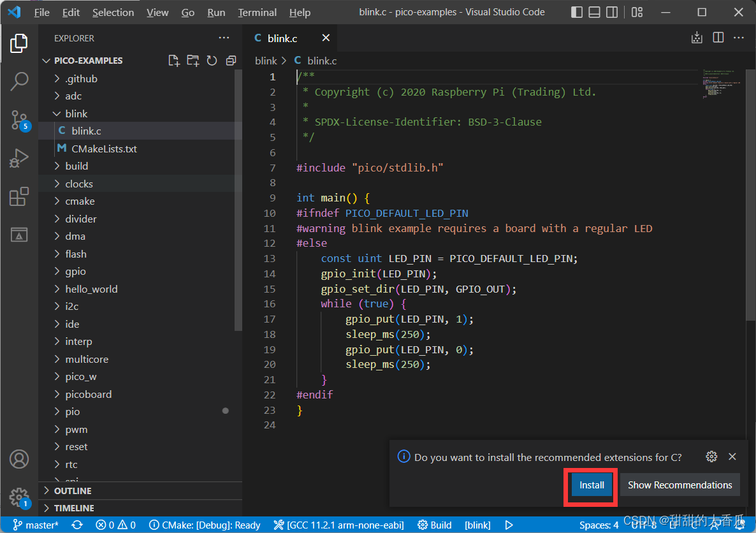Open editor more actions menu
The image size is (756, 533).
tap(739, 38)
